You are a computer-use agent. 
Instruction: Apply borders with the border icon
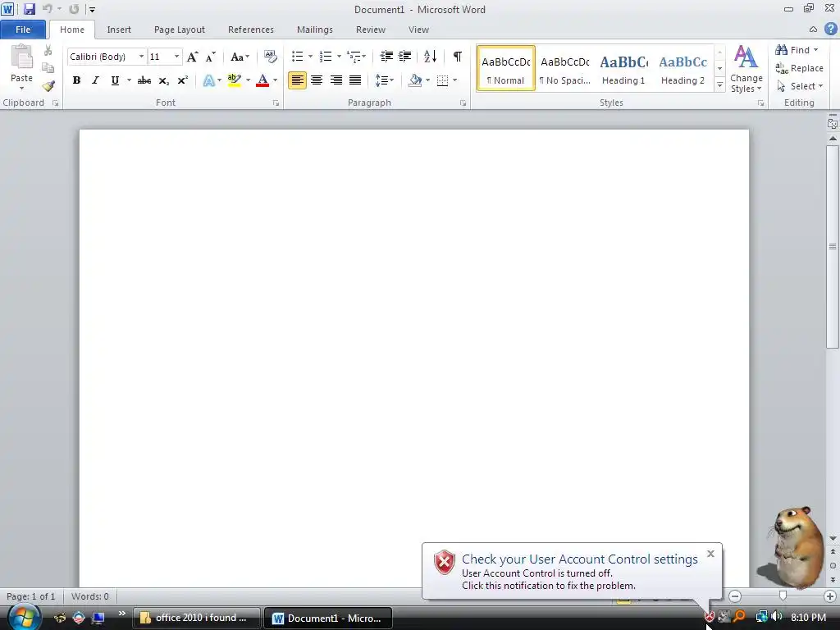click(x=442, y=80)
